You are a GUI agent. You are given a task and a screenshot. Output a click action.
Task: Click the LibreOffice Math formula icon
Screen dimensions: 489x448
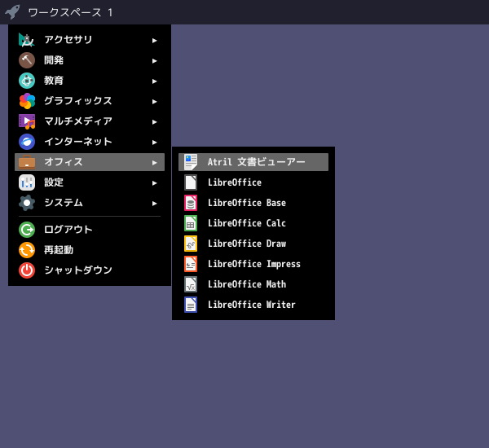click(x=191, y=284)
